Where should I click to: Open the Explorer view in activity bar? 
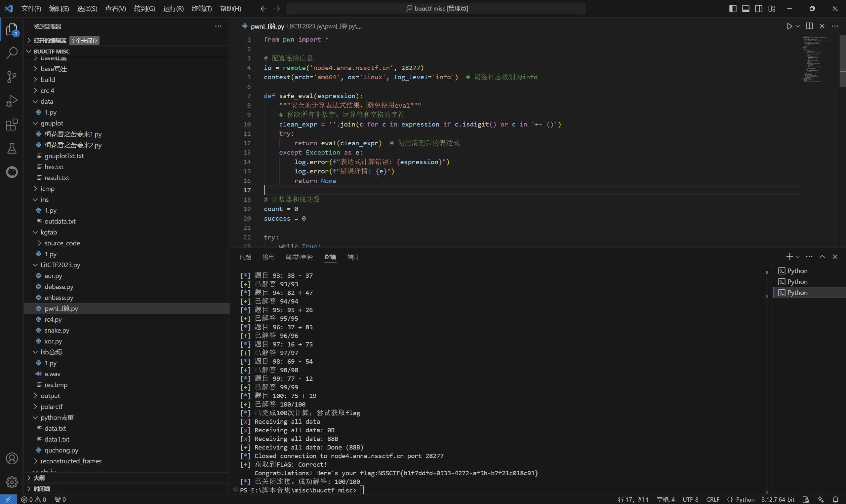click(12, 29)
